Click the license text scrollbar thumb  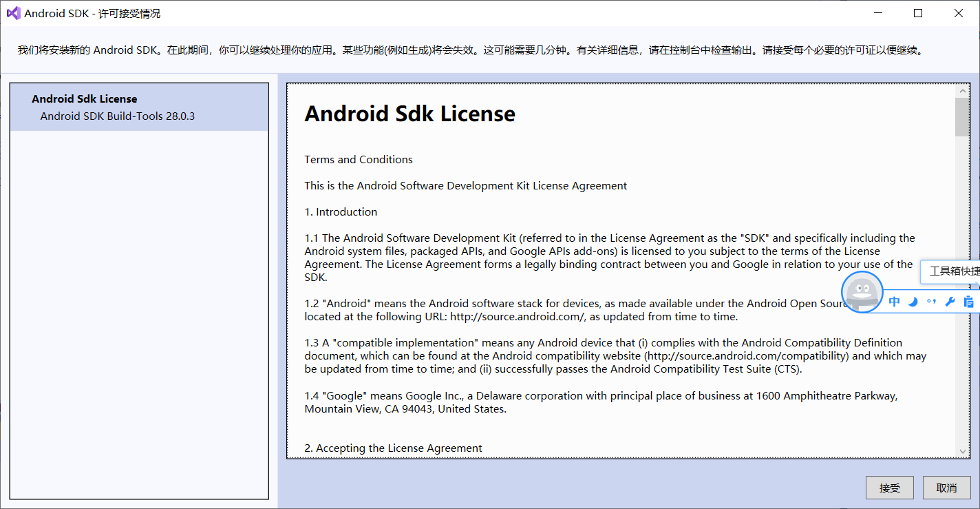coord(962,117)
